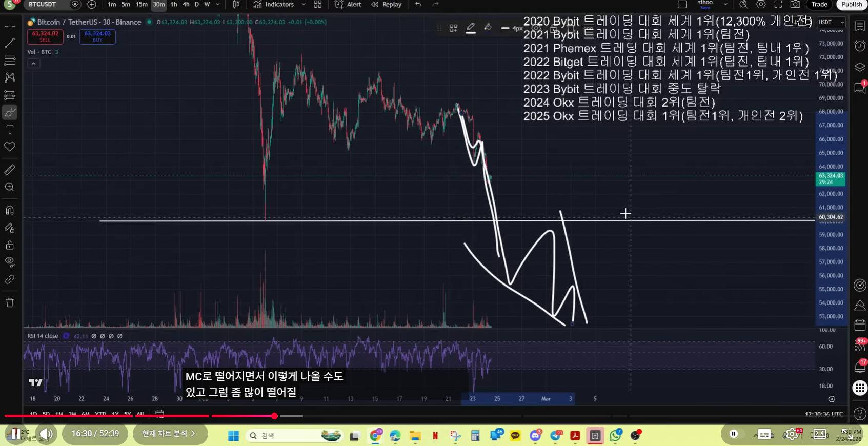Open the layout templates grid icon

318,5
